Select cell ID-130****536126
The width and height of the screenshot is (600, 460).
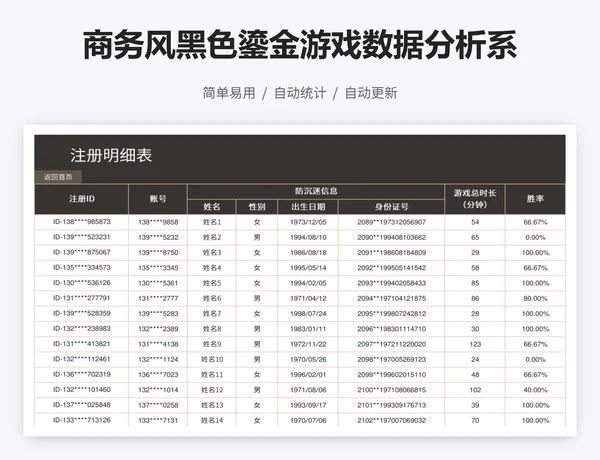pos(82,283)
